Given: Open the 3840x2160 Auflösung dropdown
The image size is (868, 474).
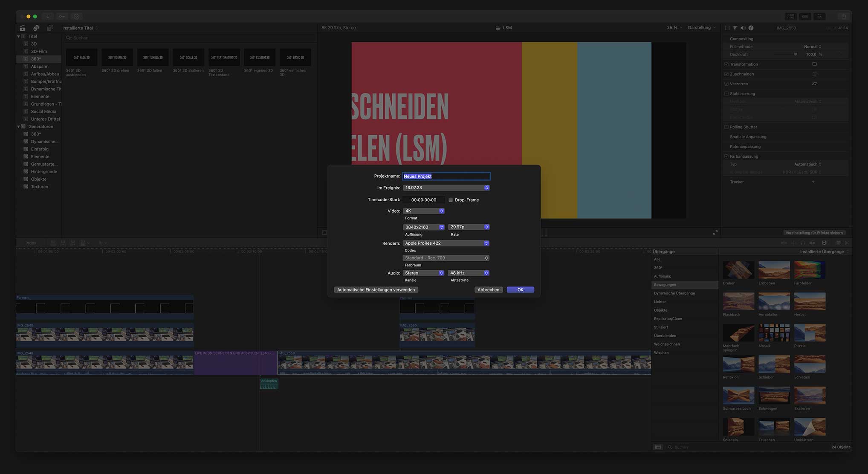Looking at the screenshot, I should click(x=423, y=227).
